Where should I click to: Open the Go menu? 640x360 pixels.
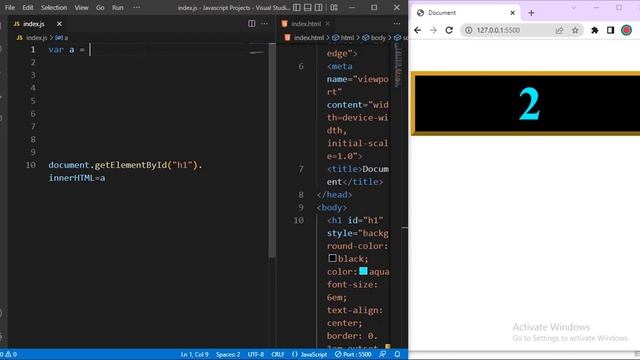tap(100, 8)
